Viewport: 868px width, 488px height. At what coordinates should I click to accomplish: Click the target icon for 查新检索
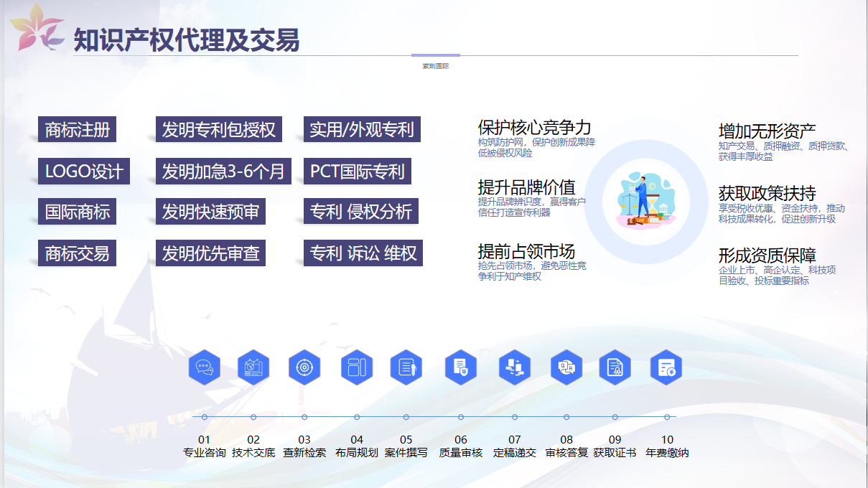coord(304,367)
